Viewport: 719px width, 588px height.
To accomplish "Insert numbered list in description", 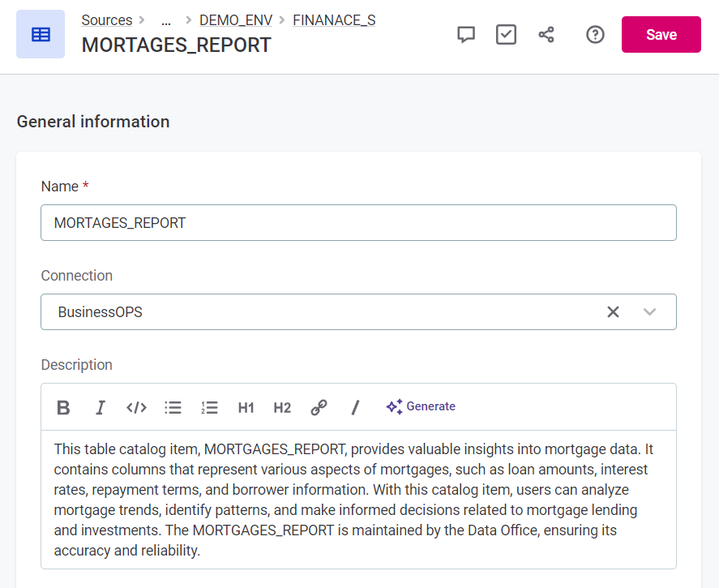I will [x=209, y=407].
